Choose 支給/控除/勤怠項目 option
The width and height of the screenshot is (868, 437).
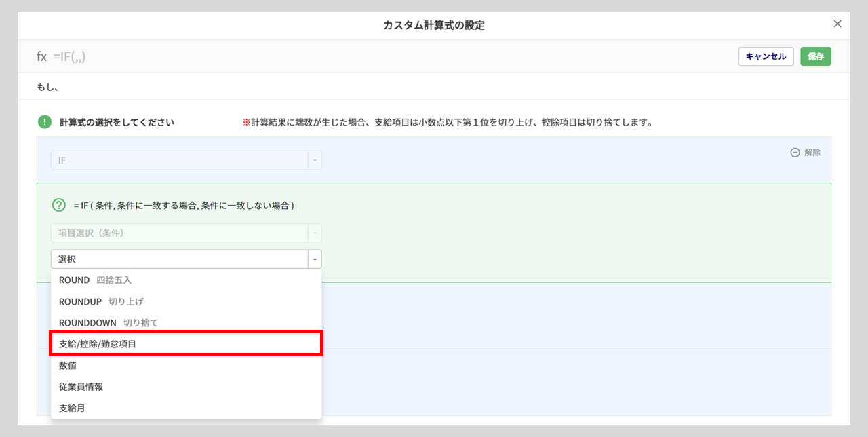click(186, 344)
